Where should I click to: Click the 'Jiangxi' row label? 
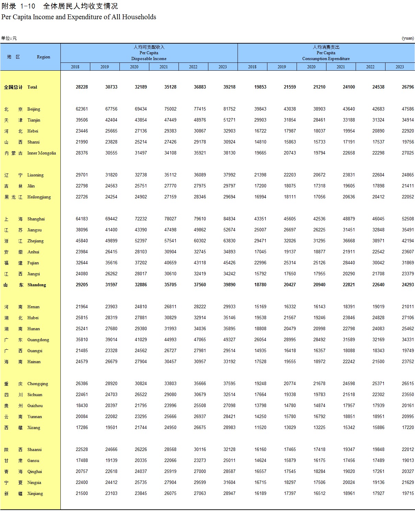(34, 274)
